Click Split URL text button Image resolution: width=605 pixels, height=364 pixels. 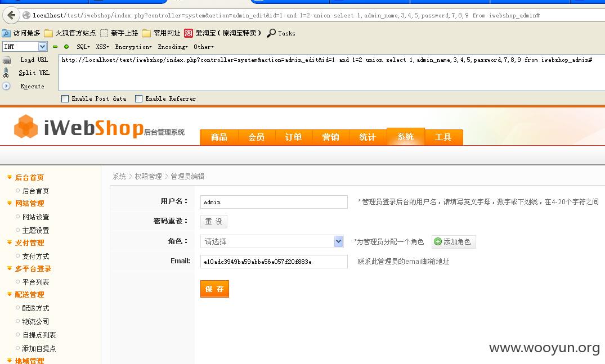coord(34,73)
